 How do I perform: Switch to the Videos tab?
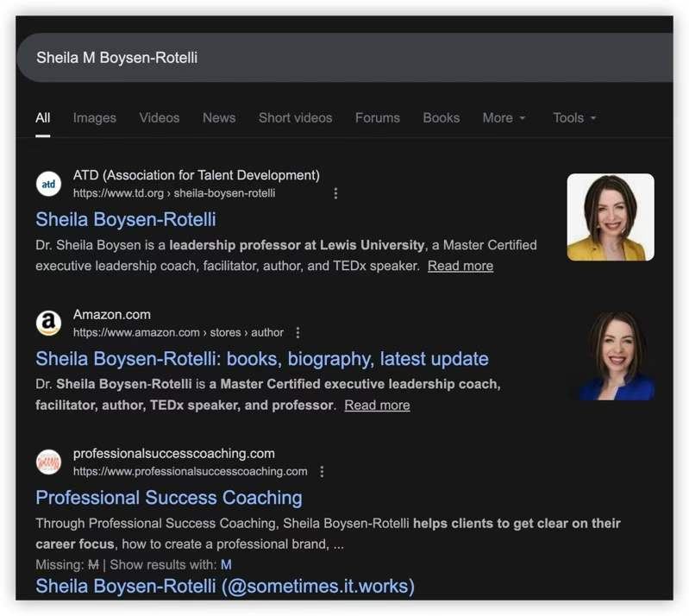tap(160, 118)
